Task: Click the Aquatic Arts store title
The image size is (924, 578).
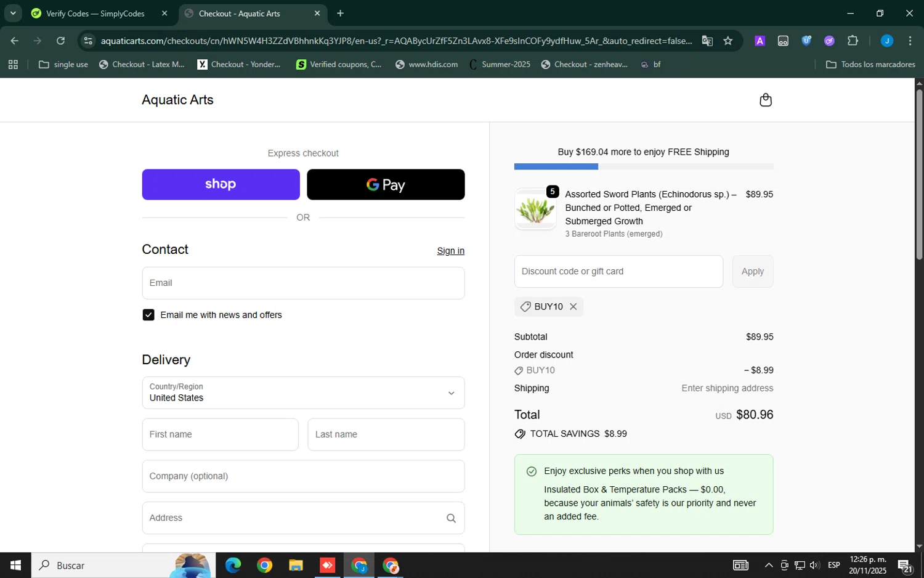Action: tap(177, 100)
